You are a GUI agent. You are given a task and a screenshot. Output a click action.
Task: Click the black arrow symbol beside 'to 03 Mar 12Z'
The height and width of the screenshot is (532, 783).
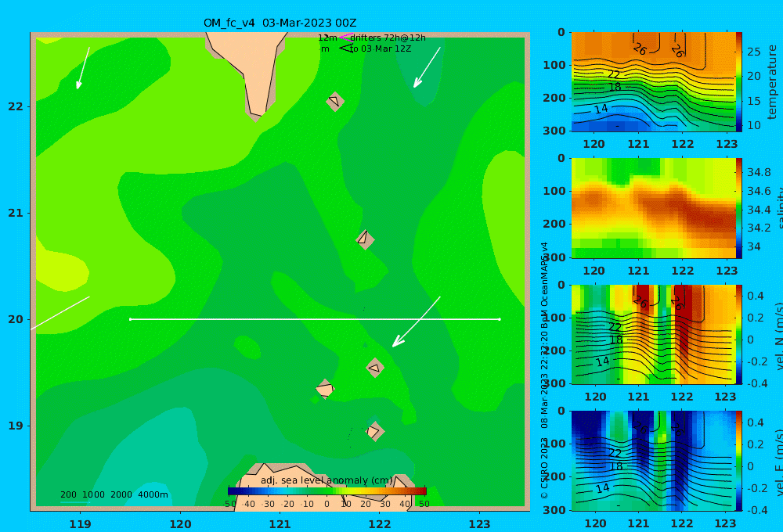[345, 49]
